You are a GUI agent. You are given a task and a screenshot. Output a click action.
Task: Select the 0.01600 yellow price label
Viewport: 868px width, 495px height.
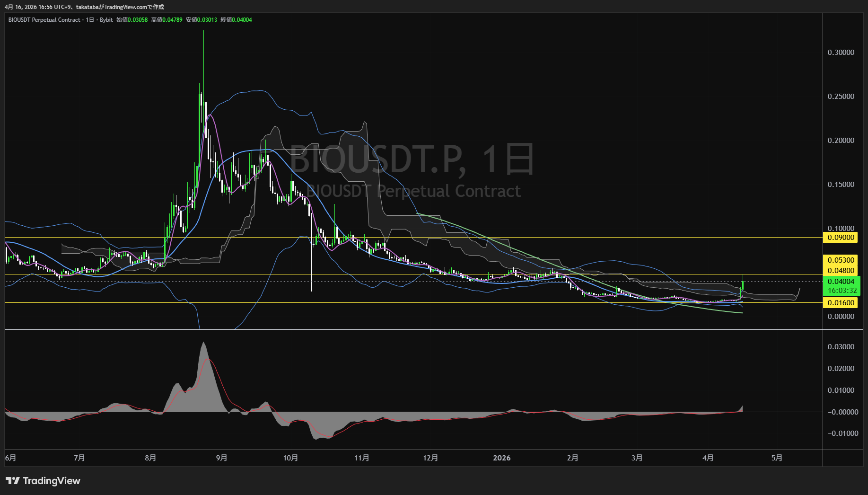pyautogui.click(x=841, y=303)
